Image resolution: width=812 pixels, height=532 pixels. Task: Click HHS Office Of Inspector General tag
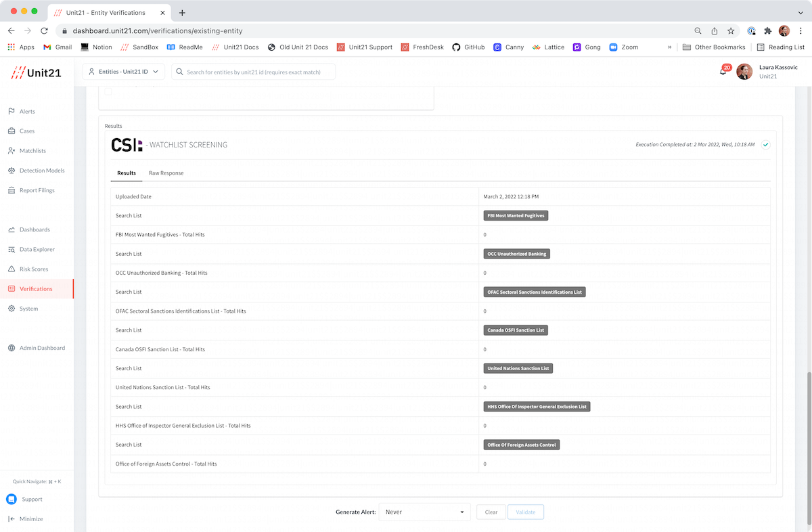537,407
